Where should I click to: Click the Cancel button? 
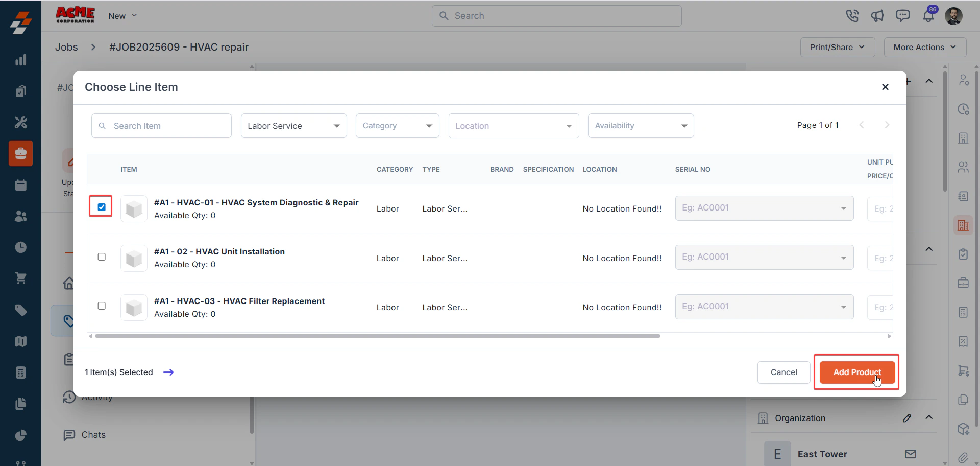783,372
